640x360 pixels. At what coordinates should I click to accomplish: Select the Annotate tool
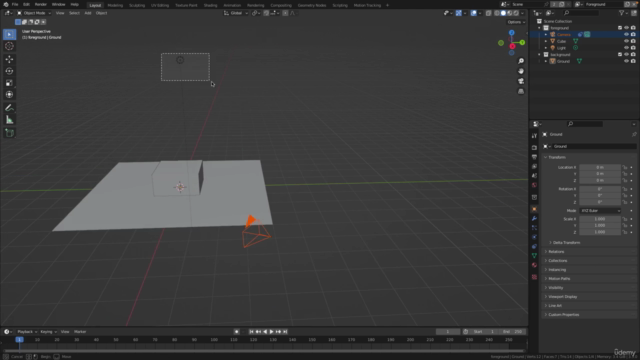click(x=9, y=108)
